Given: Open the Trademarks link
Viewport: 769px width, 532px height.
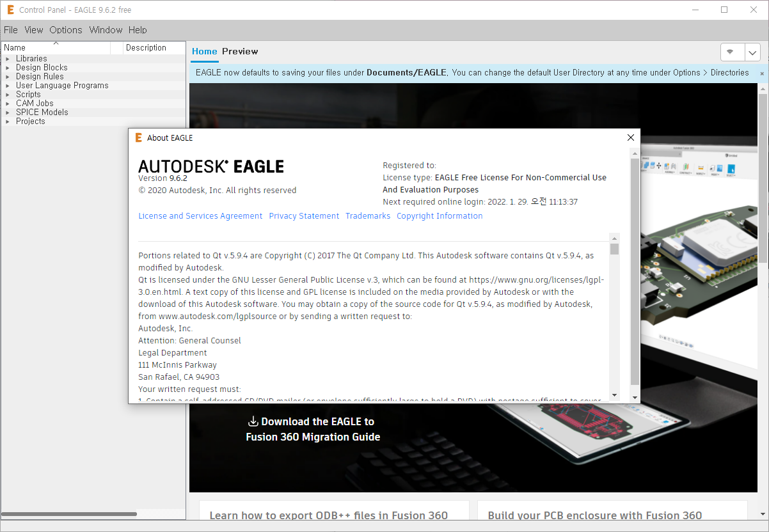Looking at the screenshot, I should coord(368,216).
